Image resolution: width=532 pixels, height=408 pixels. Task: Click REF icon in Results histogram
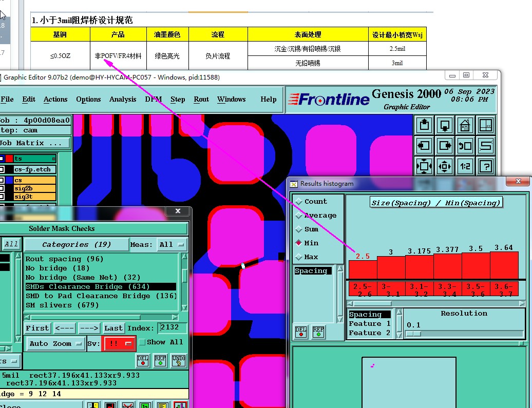pos(318,332)
